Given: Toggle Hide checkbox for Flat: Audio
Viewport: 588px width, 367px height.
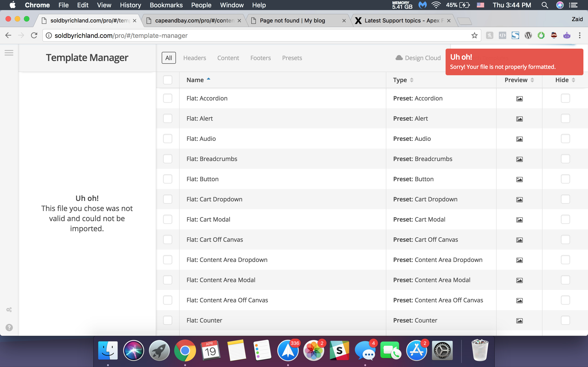Looking at the screenshot, I should click(565, 139).
